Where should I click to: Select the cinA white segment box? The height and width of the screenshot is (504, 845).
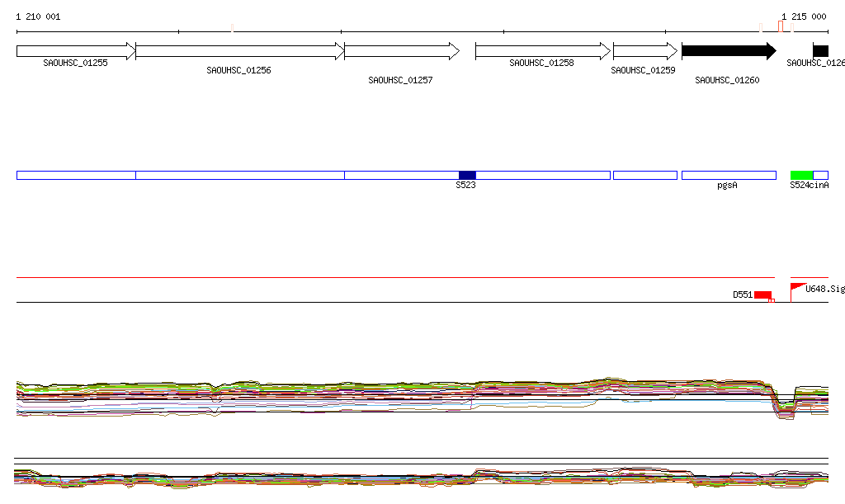[x=820, y=175]
